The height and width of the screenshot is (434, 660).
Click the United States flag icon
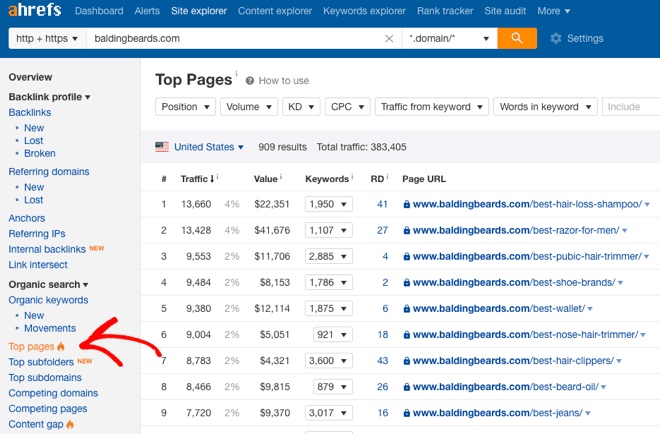coord(162,147)
